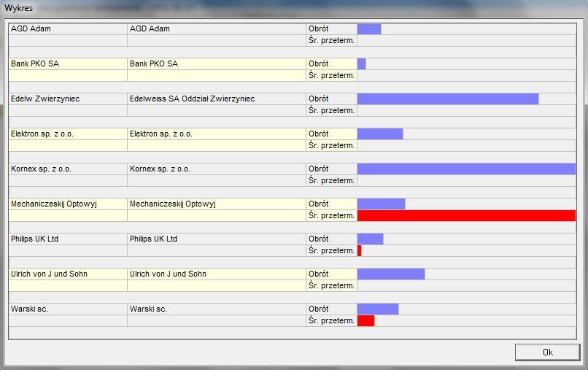Select Mechaniczeskij Optowyj short name cell
Viewport: 588px width, 370px height.
(68, 204)
